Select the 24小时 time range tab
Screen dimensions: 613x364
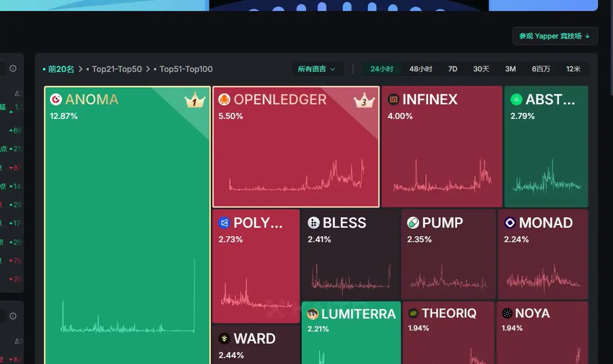(x=382, y=69)
